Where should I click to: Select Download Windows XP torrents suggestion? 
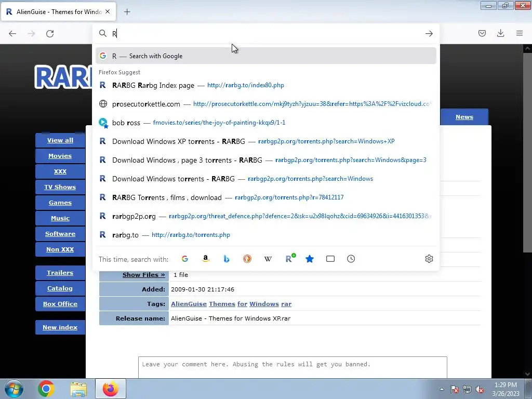(x=265, y=141)
